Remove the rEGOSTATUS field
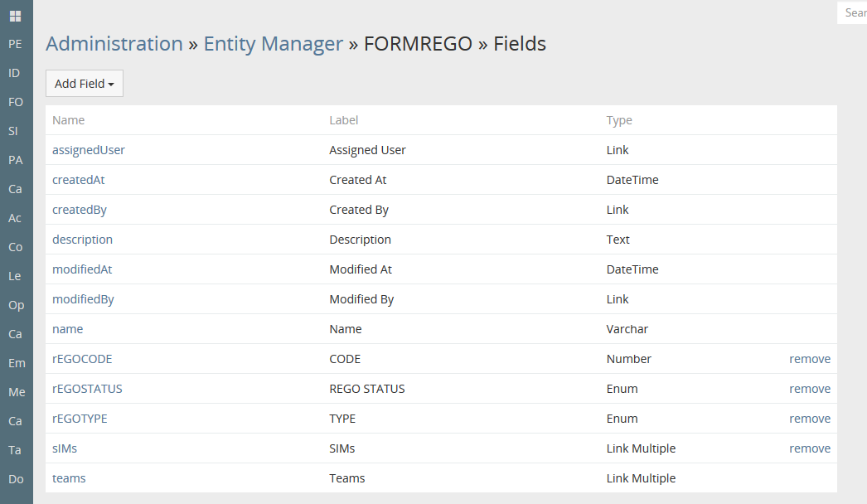This screenshot has width=867, height=504. (809, 389)
